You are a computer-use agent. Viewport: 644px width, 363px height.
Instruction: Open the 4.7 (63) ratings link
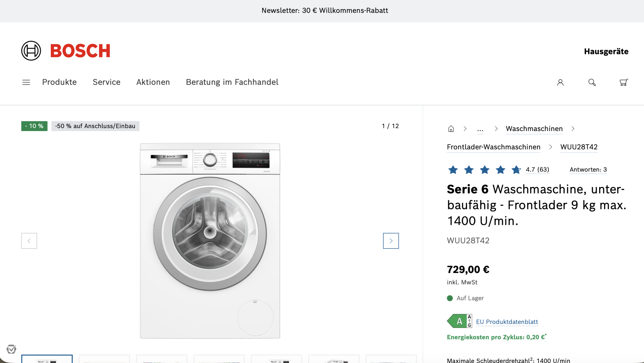(x=537, y=170)
